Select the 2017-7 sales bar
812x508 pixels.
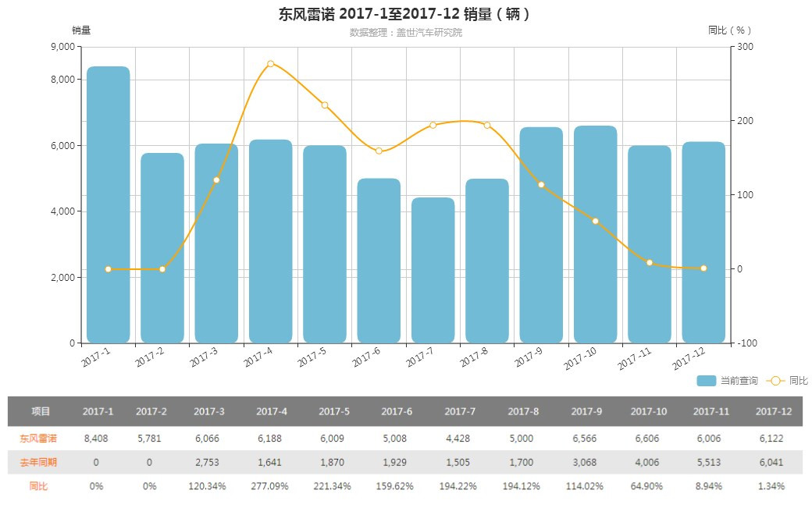(433, 270)
